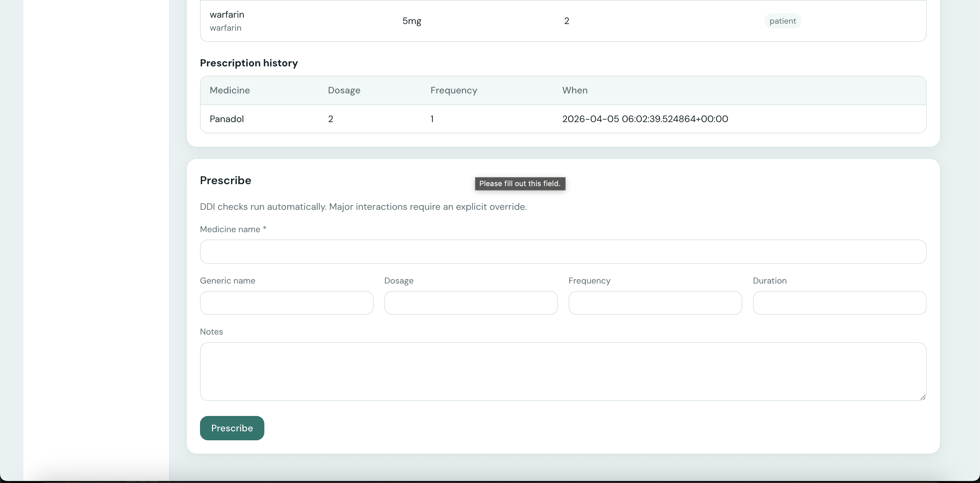Click the 5mg dosage of warfarin
Image resolution: width=980 pixels, height=483 pixels.
pos(412,21)
